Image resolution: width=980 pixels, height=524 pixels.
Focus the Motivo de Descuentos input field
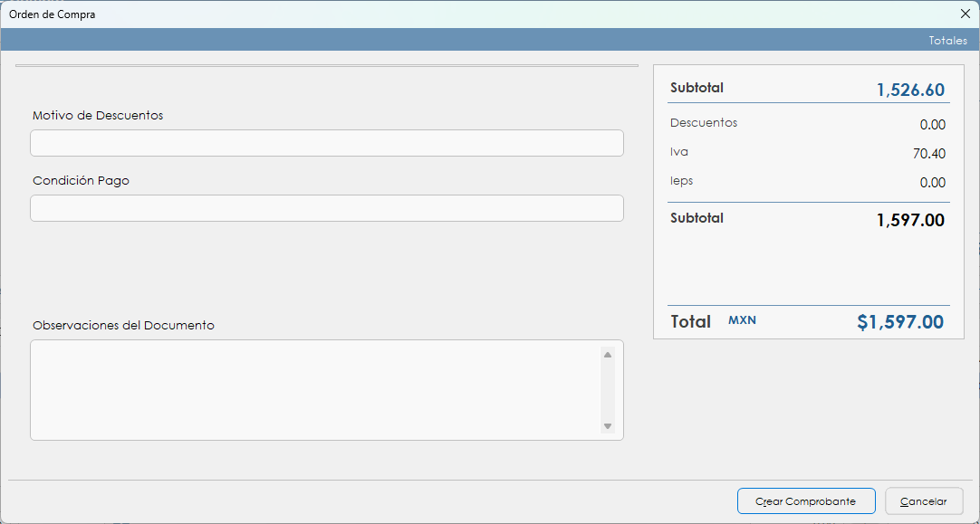(x=326, y=143)
